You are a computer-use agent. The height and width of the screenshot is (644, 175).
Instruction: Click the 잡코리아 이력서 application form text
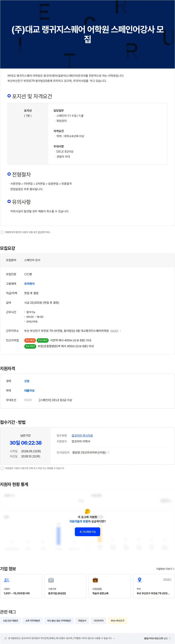(81, 441)
